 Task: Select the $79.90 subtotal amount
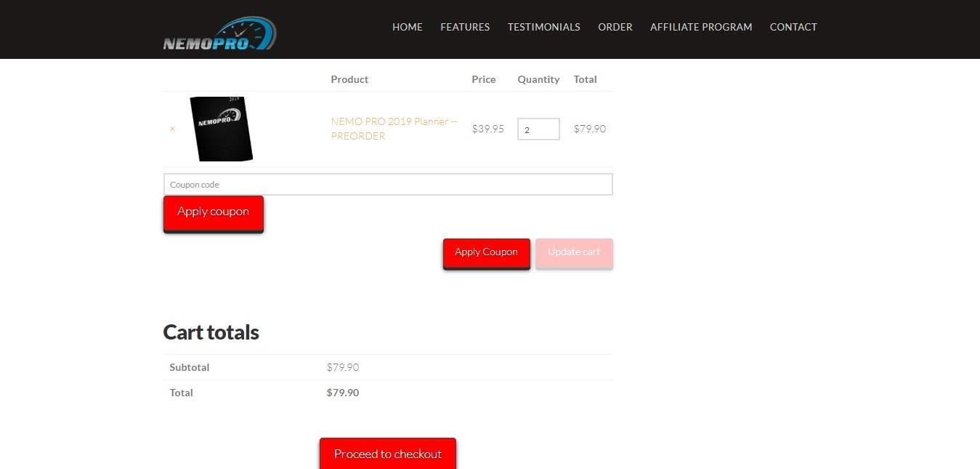pos(343,367)
